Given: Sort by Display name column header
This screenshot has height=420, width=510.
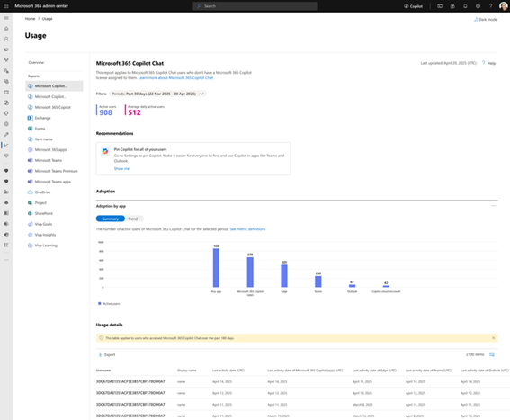Looking at the screenshot, I should [x=187, y=371].
